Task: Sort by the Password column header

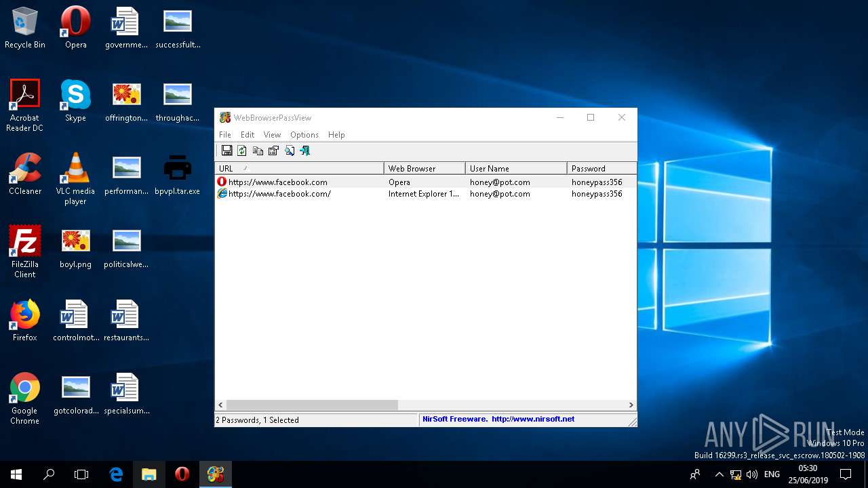Action: click(602, 168)
